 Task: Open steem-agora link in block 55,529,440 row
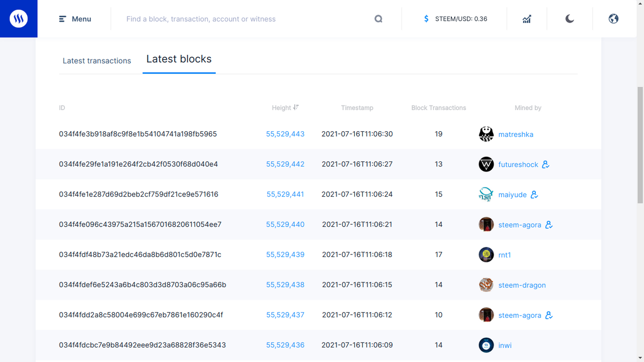coord(520,225)
